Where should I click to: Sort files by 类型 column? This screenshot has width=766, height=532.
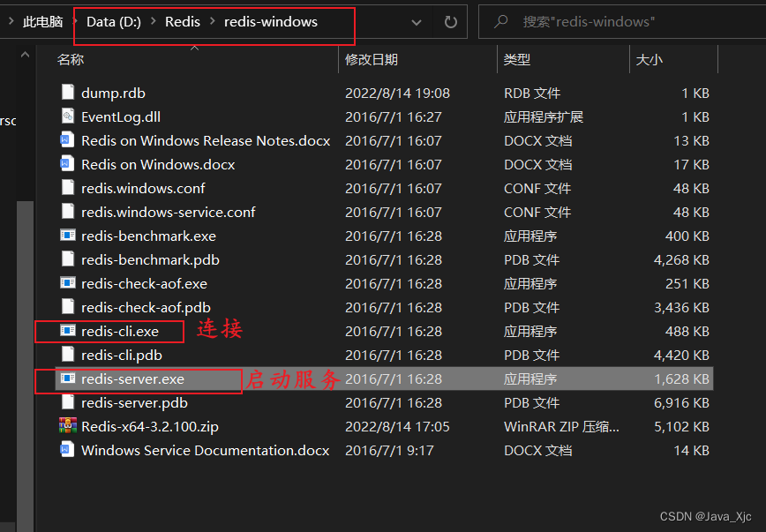coord(517,60)
